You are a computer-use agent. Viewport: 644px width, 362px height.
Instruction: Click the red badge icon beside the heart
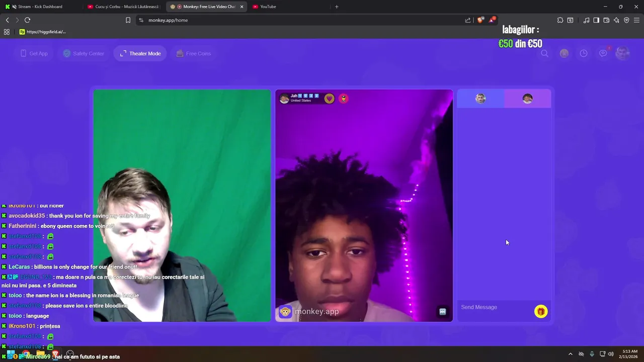344,99
